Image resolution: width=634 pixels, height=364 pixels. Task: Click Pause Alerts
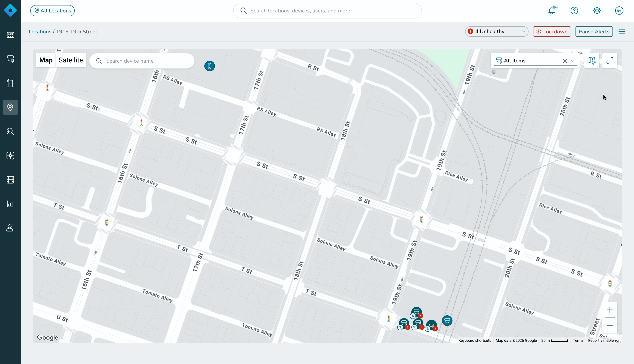tap(594, 31)
